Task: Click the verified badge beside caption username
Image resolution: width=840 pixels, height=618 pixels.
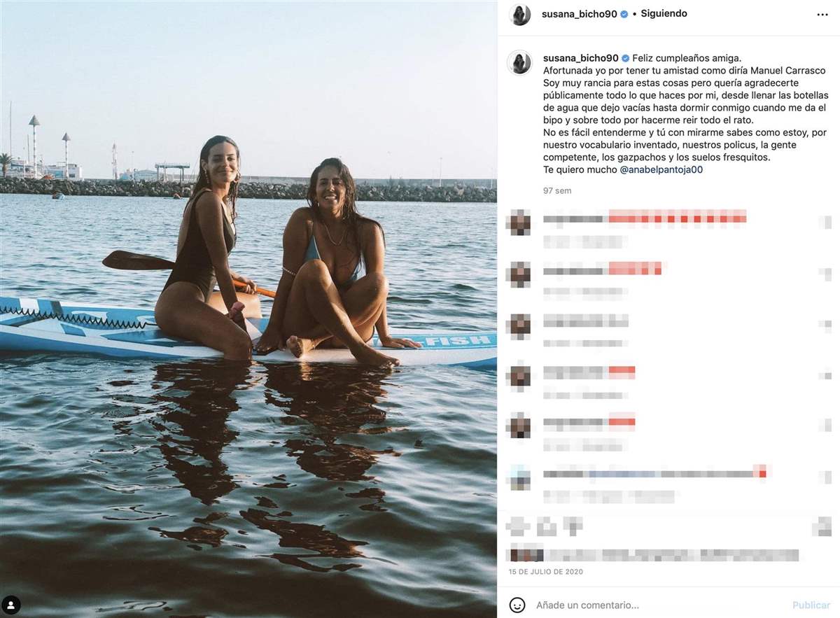Action: (625, 59)
